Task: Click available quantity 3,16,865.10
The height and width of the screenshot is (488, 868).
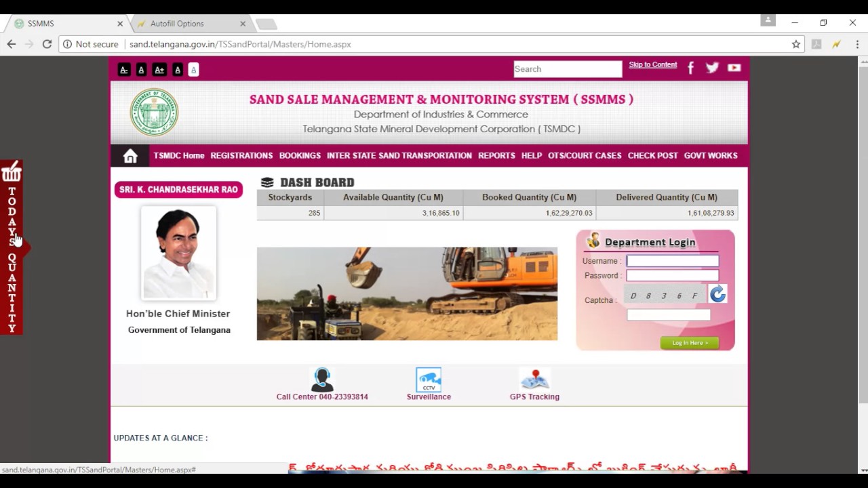Action: click(x=441, y=213)
